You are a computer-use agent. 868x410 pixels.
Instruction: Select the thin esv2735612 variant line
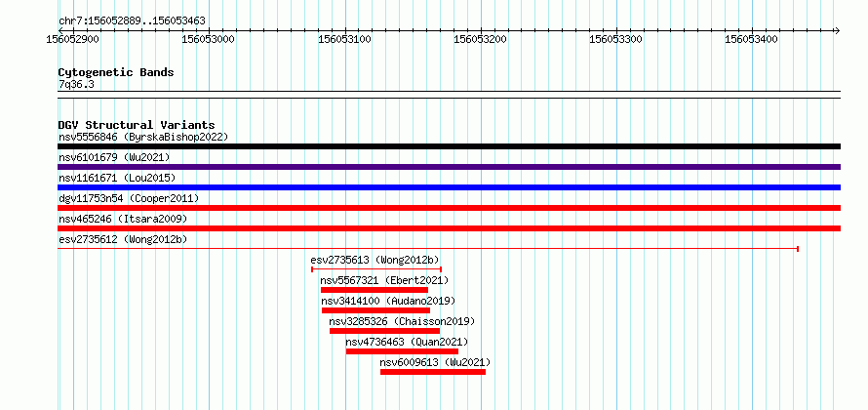(428, 249)
